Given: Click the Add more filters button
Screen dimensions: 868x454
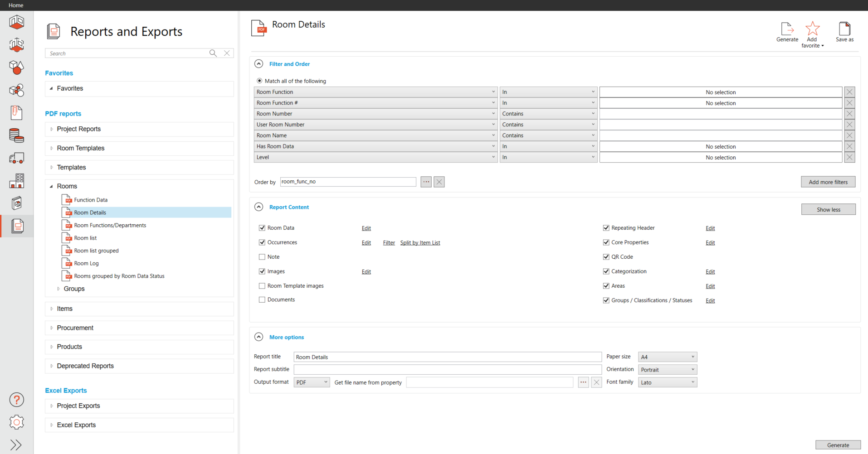Looking at the screenshot, I should (x=828, y=182).
